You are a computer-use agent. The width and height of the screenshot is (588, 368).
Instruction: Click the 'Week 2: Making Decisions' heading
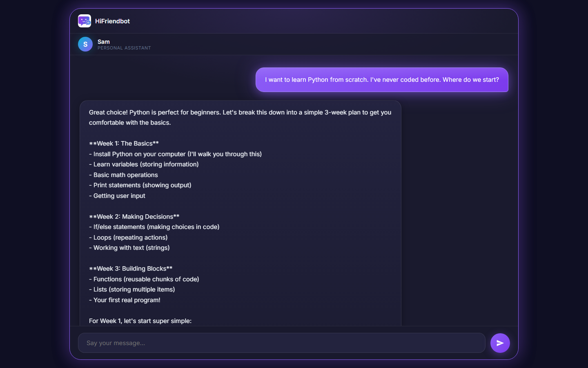tap(134, 217)
